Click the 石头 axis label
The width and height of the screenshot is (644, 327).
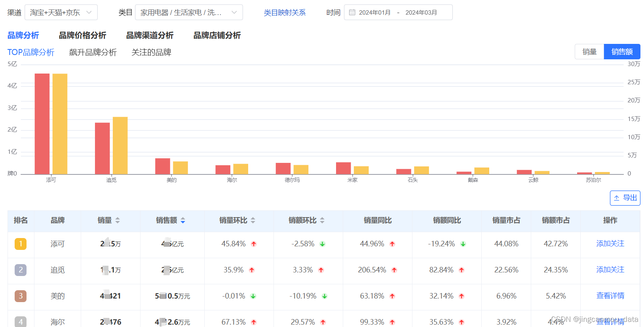tap(412, 180)
